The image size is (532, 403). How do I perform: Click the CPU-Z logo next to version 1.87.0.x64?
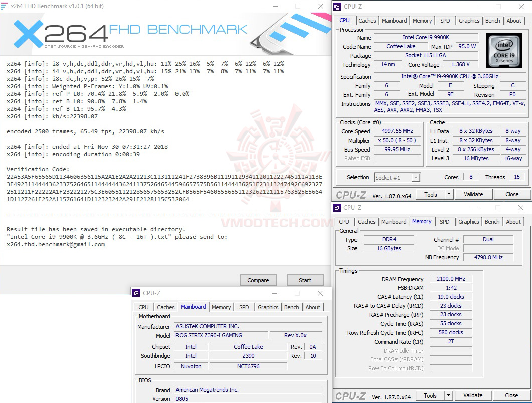point(351,194)
